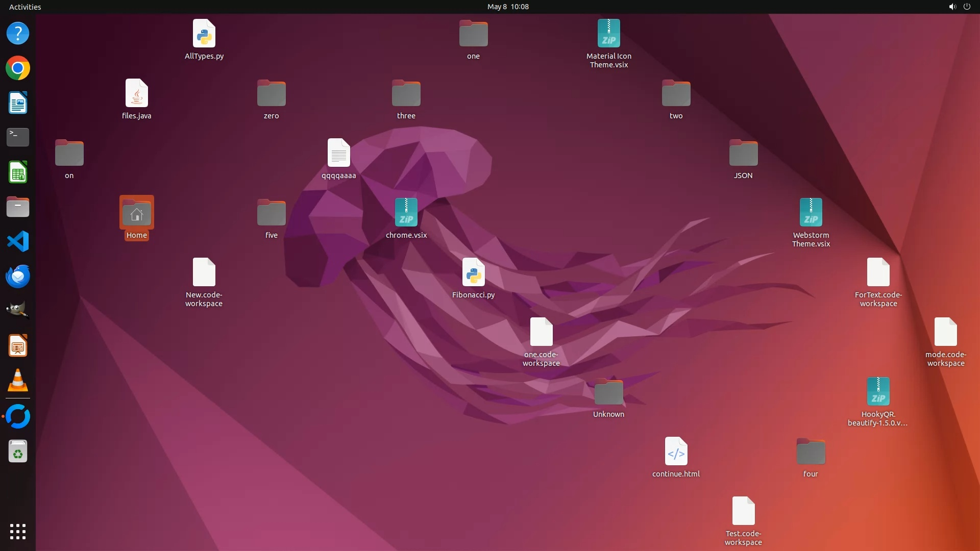Open LibreOffice Calc from the dock
The image size is (980, 551).
pos(18,172)
